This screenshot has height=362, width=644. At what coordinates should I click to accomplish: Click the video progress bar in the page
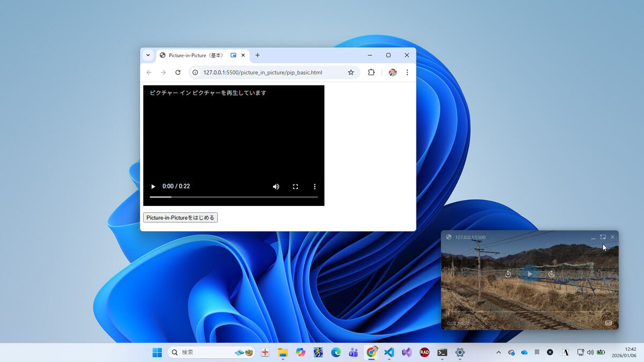pyautogui.click(x=233, y=197)
